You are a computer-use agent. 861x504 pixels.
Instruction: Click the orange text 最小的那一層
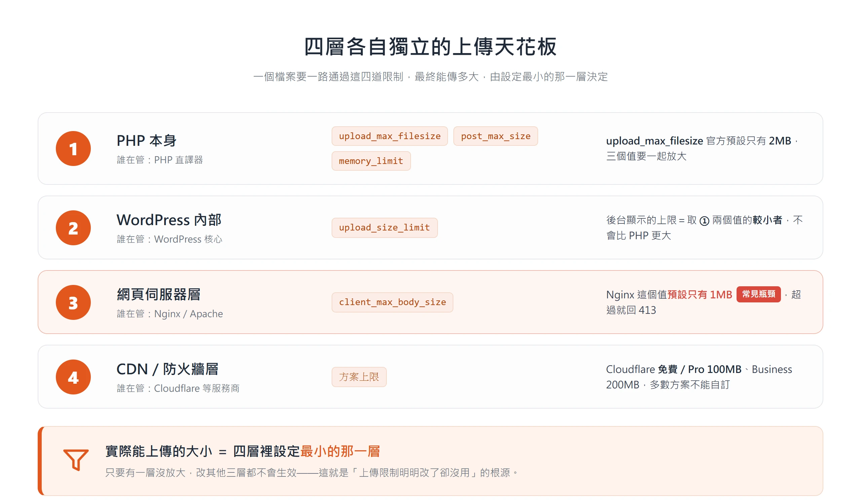coord(340,452)
